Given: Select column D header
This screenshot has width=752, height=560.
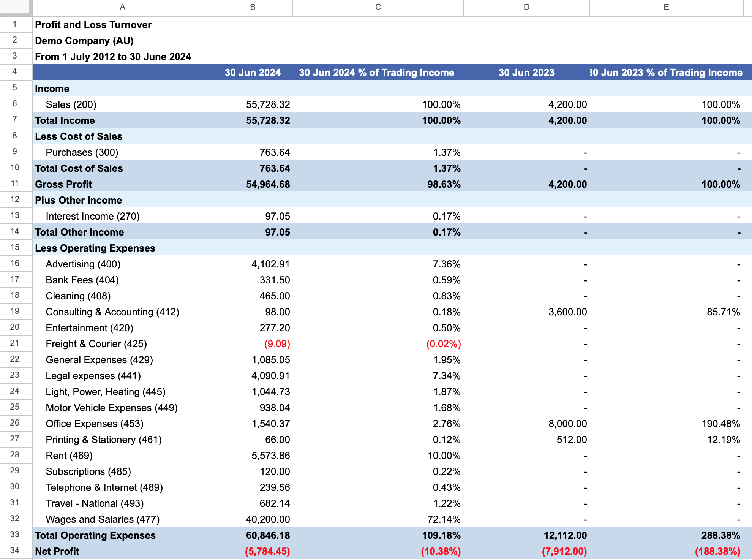Looking at the screenshot, I should pyautogui.click(x=527, y=7).
